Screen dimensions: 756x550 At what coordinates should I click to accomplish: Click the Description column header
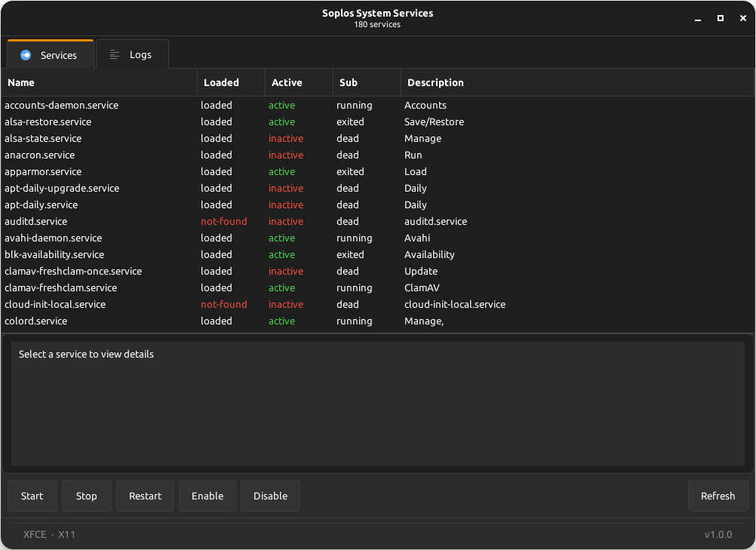(578, 82)
